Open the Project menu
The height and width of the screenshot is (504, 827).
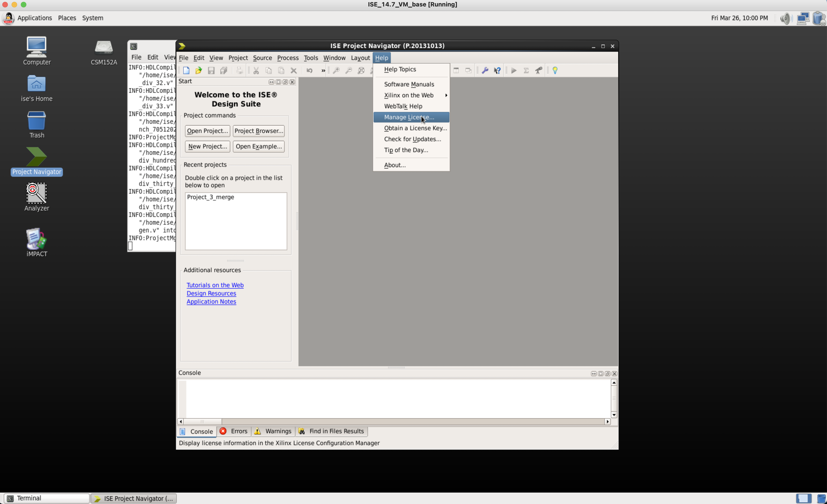point(238,58)
